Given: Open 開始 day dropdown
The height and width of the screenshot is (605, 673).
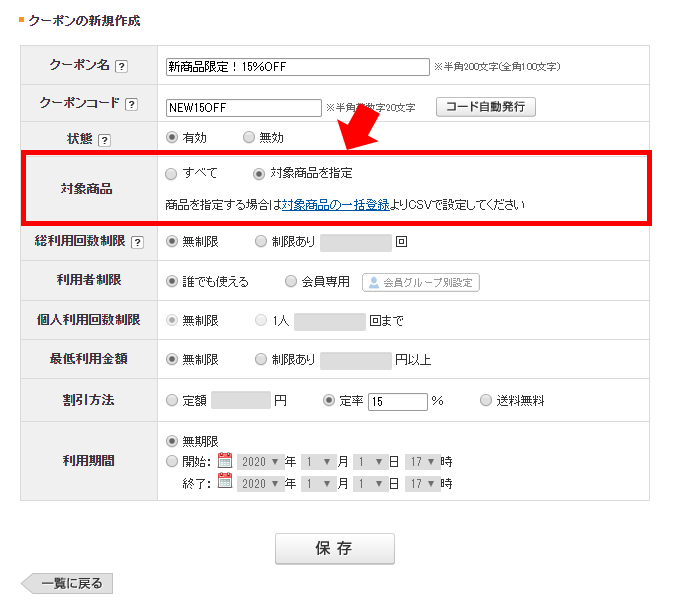Looking at the screenshot, I should pos(370,462).
